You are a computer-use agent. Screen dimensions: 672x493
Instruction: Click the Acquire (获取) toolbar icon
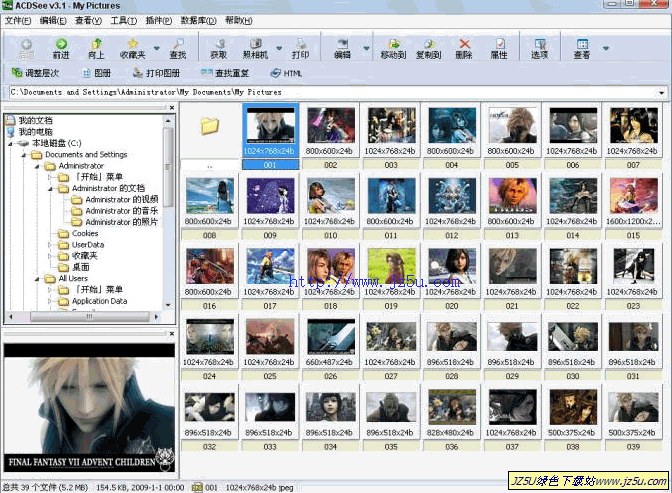tap(219, 48)
